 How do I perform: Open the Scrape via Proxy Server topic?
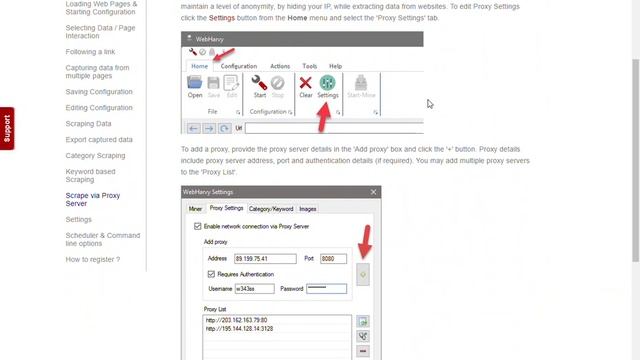(x=93, y=200)
